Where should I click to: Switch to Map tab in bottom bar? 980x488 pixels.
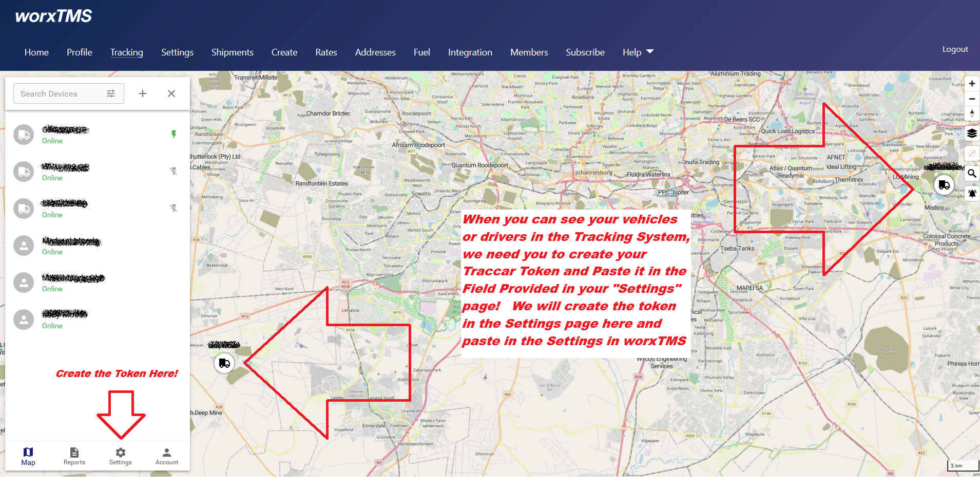tap(28, 456)
